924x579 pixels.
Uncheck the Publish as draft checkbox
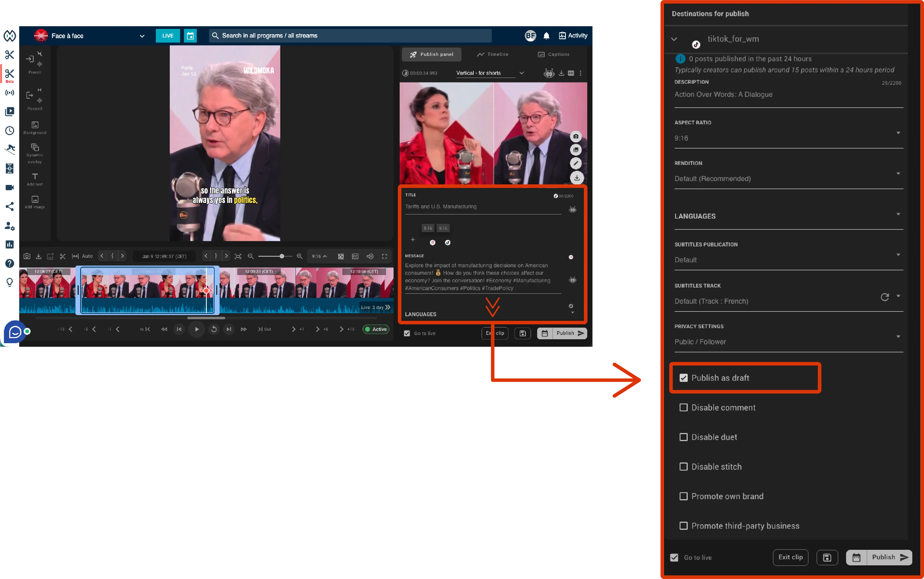coord(683,378)
